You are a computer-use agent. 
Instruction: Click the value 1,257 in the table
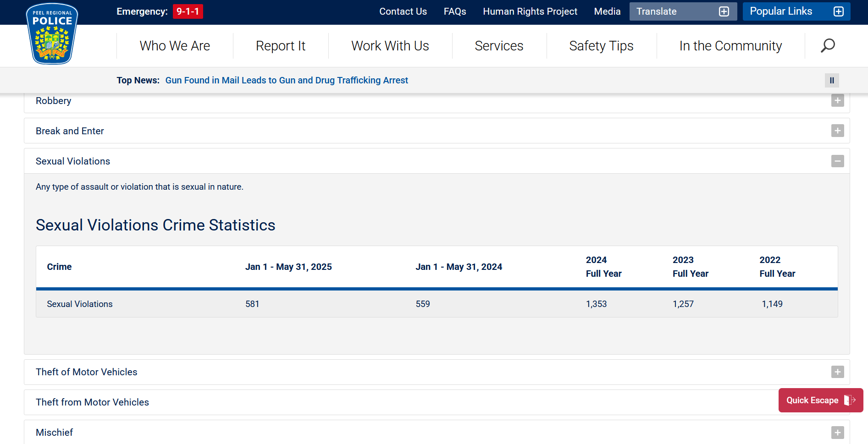coord(683,304)
